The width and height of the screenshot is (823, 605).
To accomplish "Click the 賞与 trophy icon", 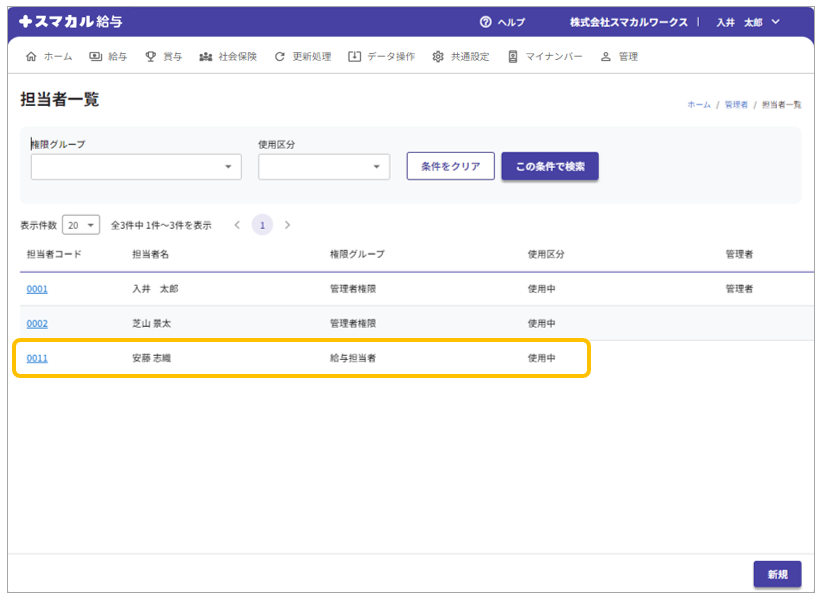I will coord(151,57).
